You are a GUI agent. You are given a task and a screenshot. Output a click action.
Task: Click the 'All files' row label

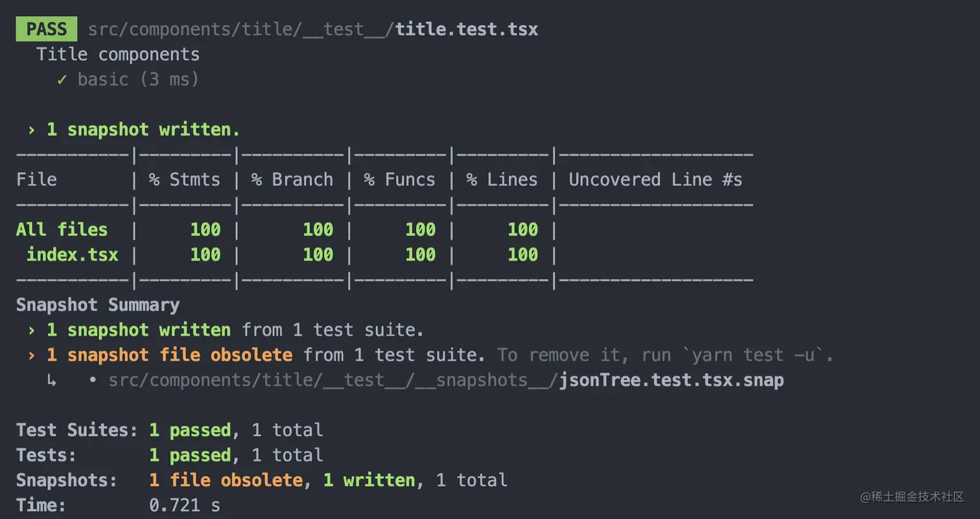[62, 229]
